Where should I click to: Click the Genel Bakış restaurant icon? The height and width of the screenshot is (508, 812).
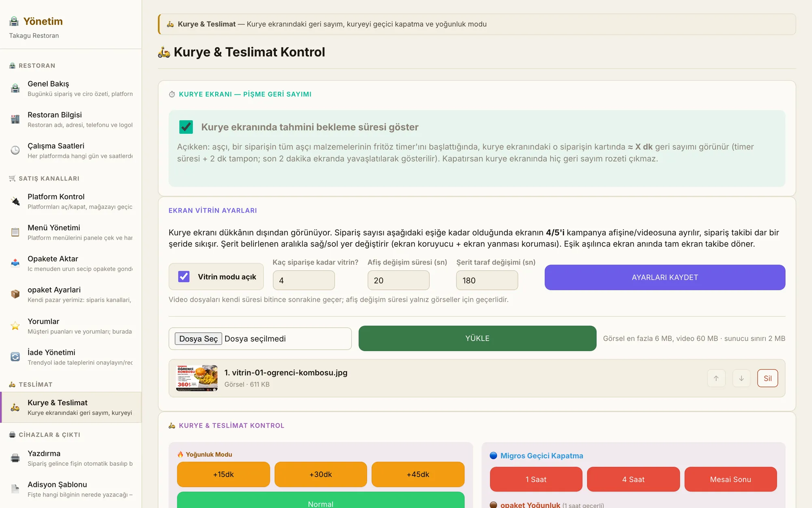[x=15, y=88]
